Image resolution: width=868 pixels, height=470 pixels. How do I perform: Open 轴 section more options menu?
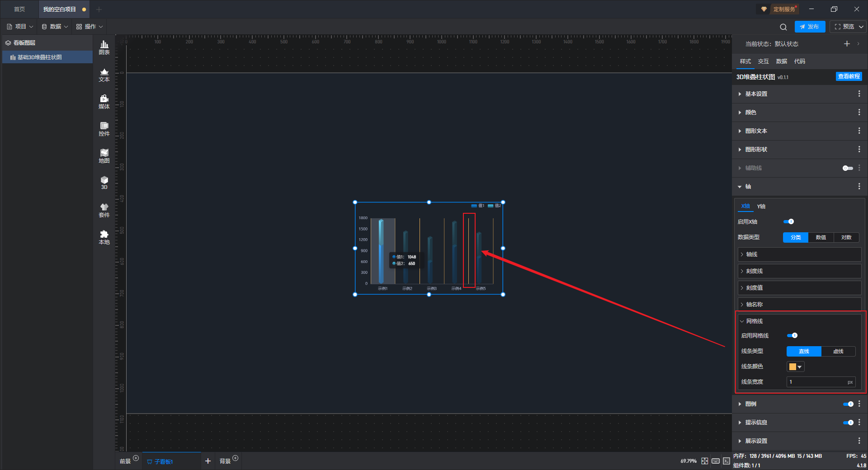(859, 186)
